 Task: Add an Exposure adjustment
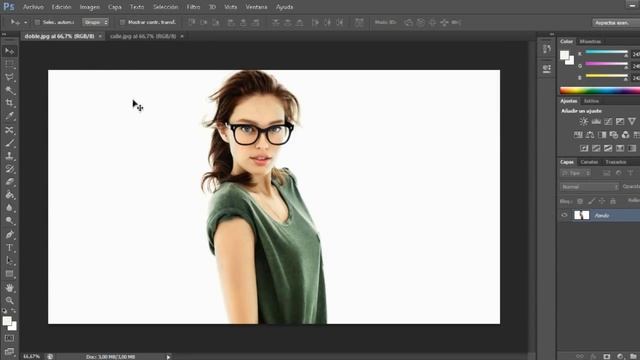click(620, 122)
